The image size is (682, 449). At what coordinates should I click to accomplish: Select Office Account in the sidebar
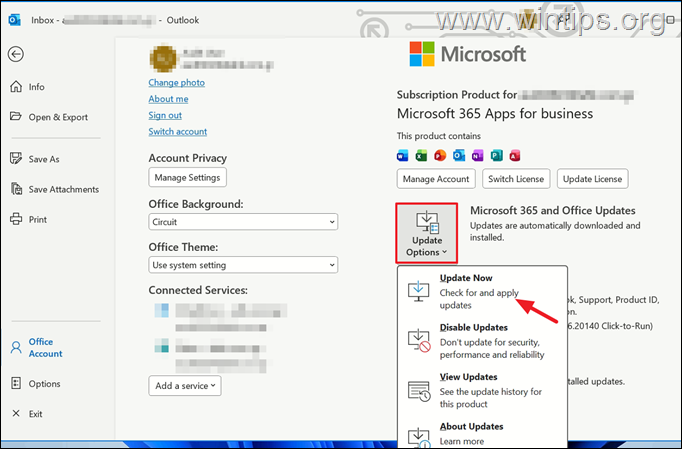click(37, 348)
